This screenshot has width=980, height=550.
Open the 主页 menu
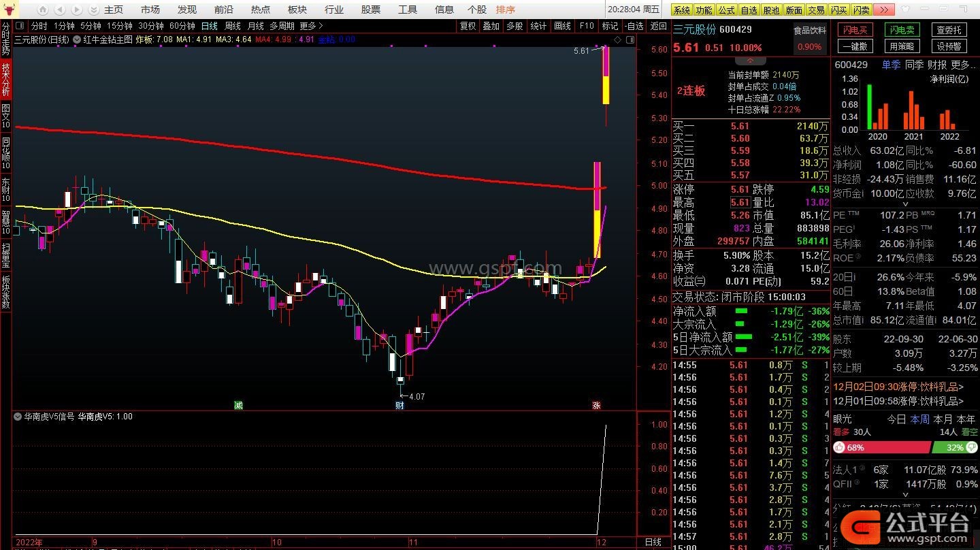point(113,10)
